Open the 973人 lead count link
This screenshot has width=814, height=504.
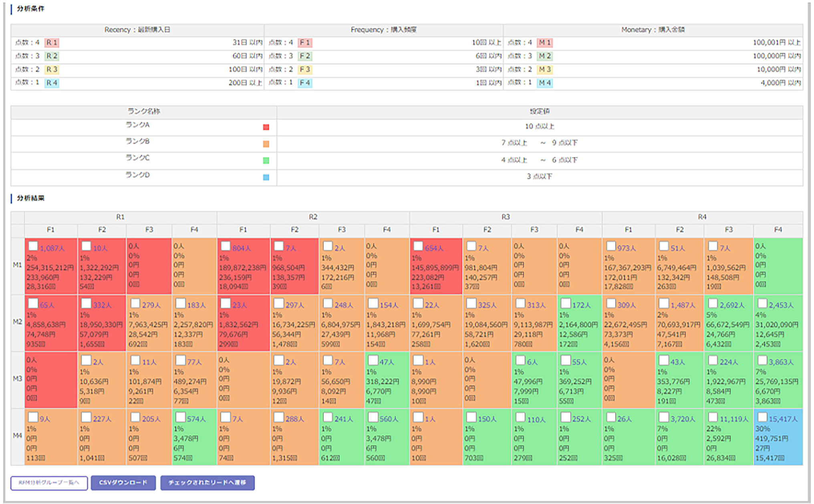pyautogui.click(x=627, y=248)
